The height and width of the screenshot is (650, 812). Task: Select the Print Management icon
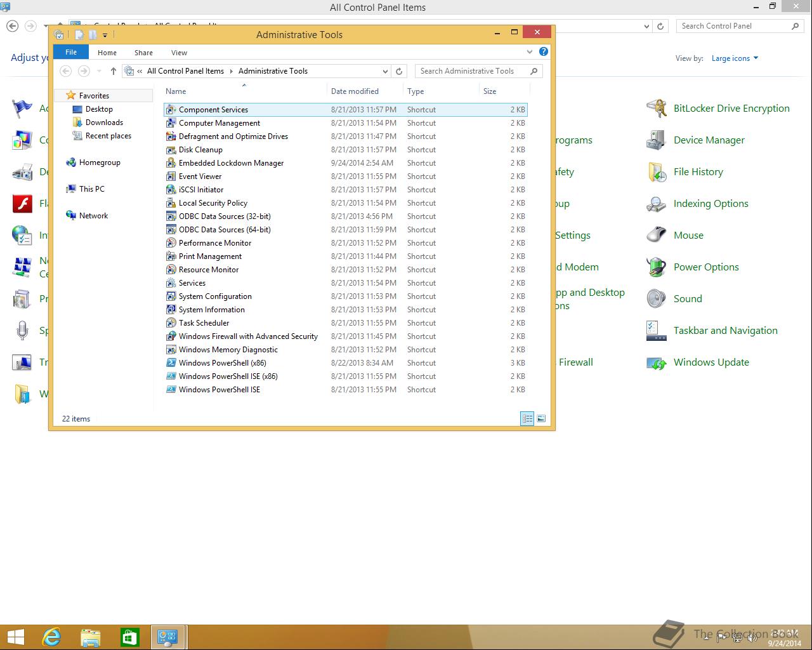(x=171, y=256)
